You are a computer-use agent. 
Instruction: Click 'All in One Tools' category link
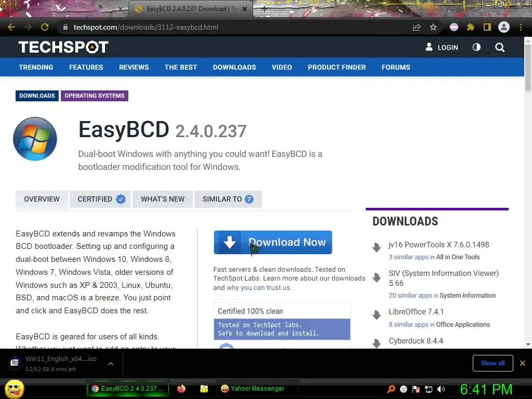pyautogui.click(x=458, y=257)
